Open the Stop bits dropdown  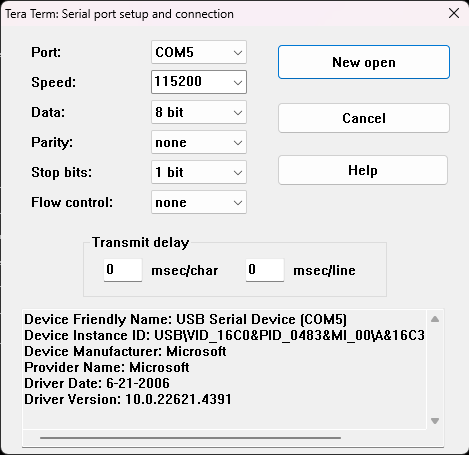pos(199,172)
